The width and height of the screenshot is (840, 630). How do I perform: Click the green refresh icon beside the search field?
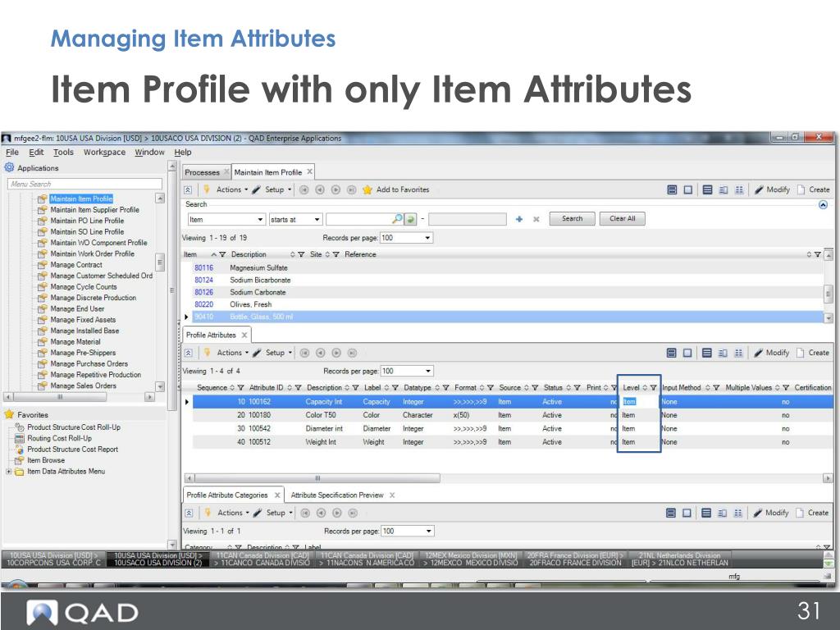tap(410, 219)
